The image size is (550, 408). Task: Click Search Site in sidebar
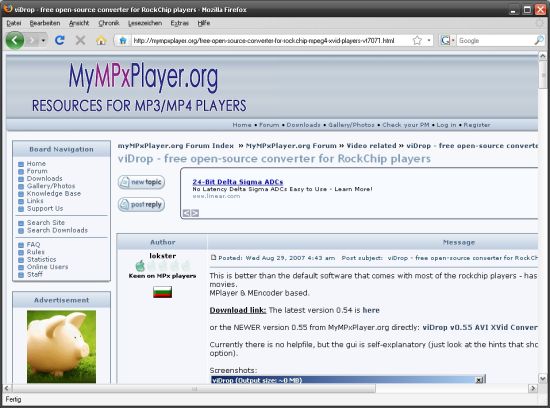pyautogui.click(x=46, y=222)
